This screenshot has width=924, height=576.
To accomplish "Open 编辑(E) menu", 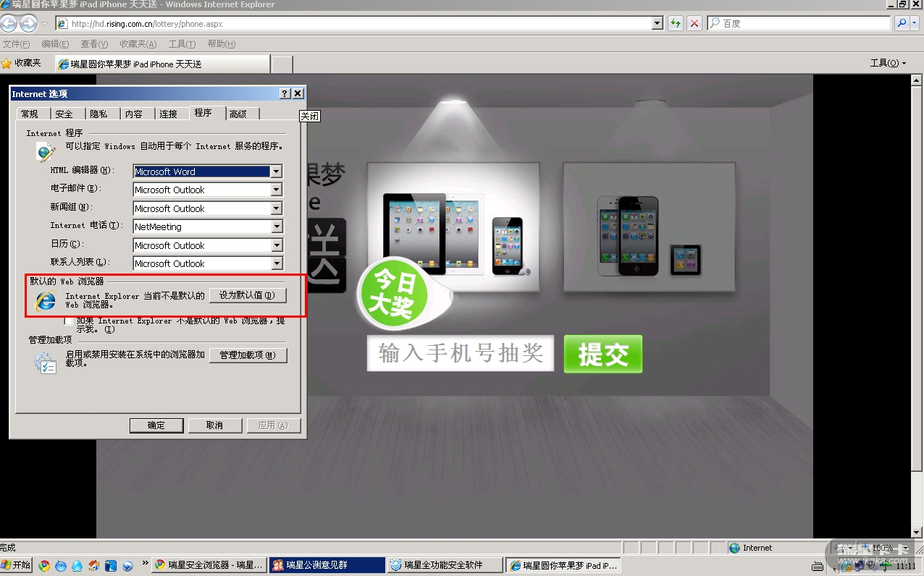I will click(55, 44).
